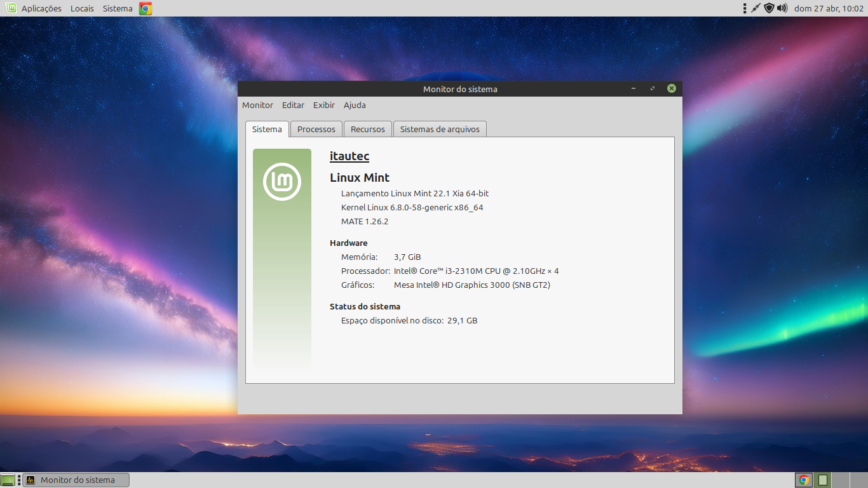Viewport: 868px width, 488px height.
Task: Click the Intel Core i3-2310M CPU value
Action: 477,271
